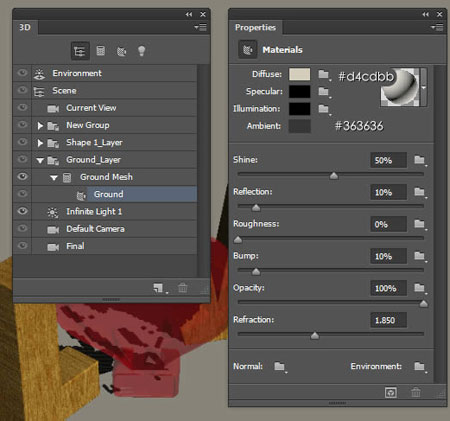
Task: Open the Bump texture folder menu
Action: click(420, 256)
